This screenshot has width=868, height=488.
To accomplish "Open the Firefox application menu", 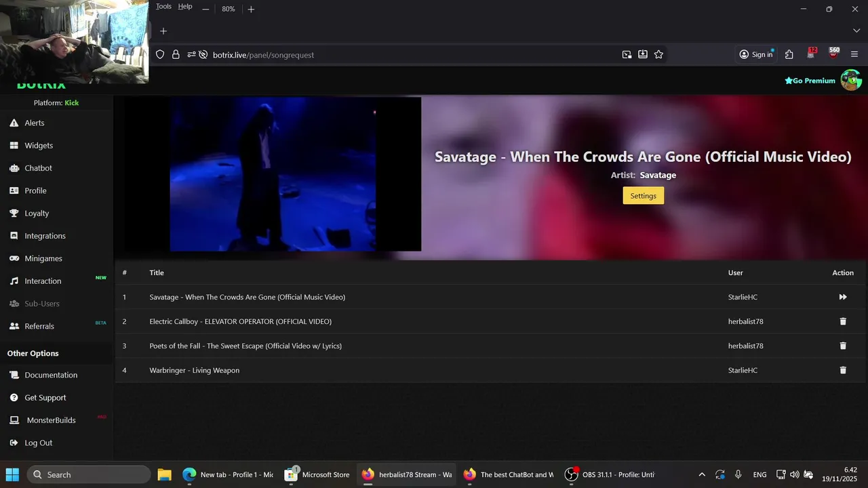I will (x=854, y=54).
